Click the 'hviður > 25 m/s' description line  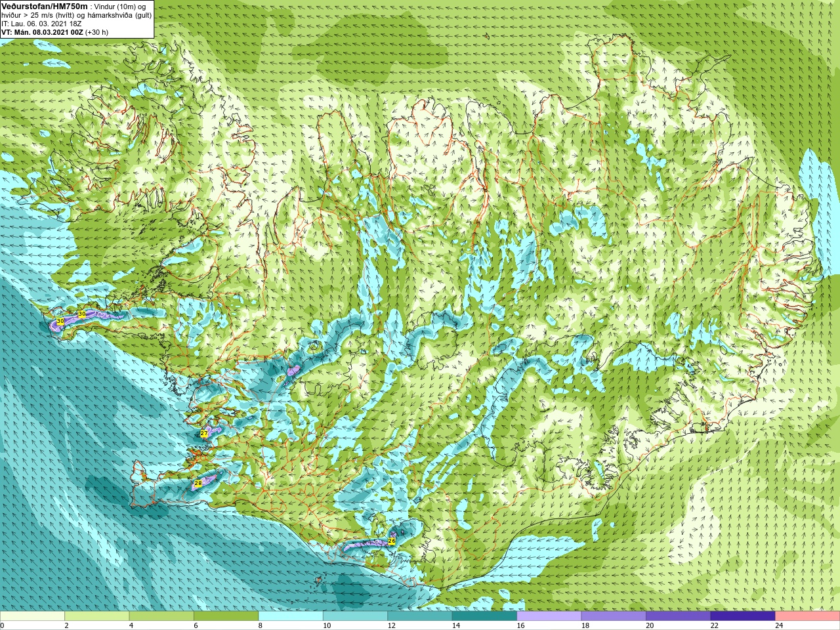click(76, 15)
